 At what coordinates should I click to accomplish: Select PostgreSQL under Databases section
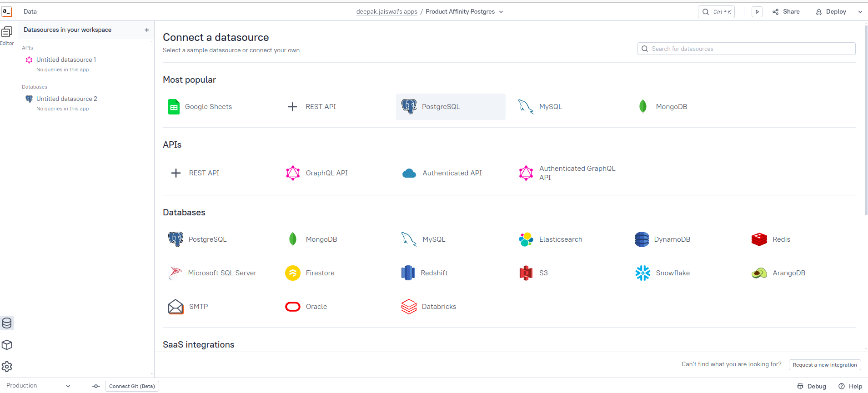(x=197, y=239)
